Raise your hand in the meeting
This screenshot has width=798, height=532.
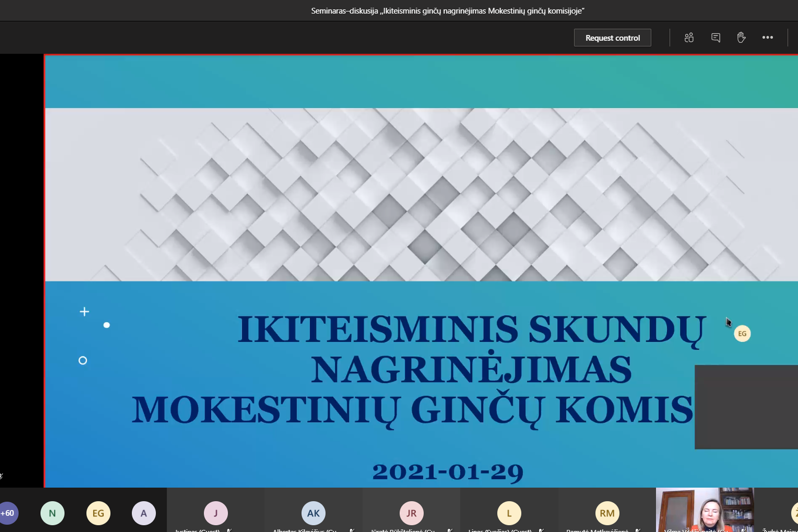741,37
